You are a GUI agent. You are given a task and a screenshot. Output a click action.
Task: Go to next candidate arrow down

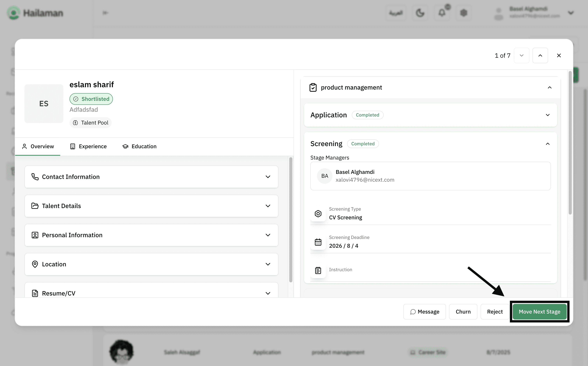click(x=521, y=55)
